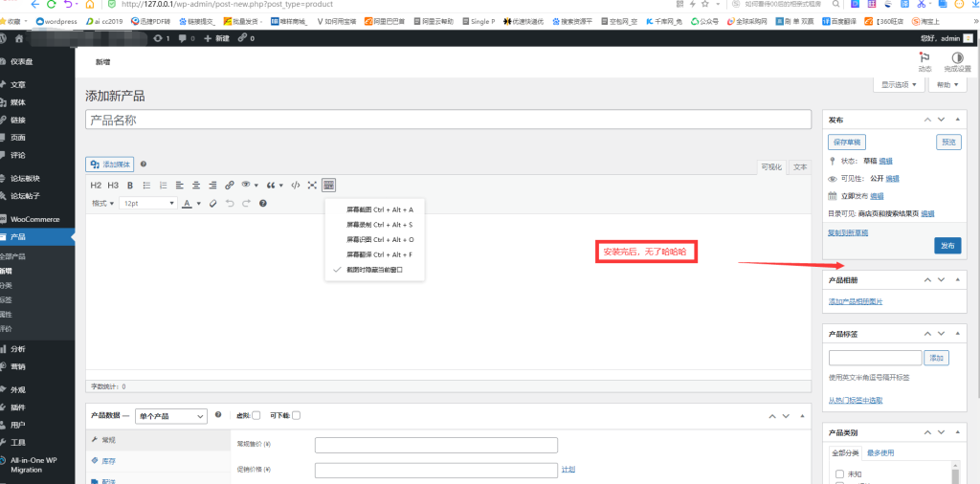Open the 12pt font size dropdown

[147, 203]
